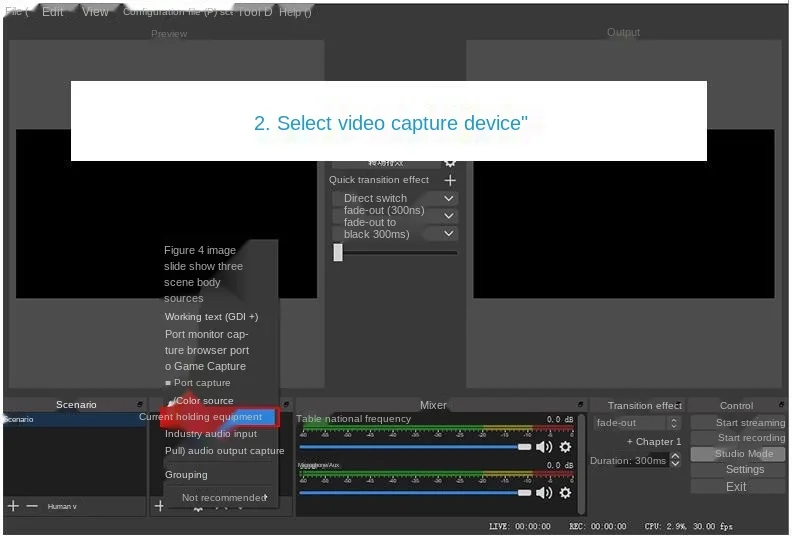The height and width of the screenshot is (536, 792).
Task: Open settings gear for Microphone/Aux track
Action: (x=565, y=493)
